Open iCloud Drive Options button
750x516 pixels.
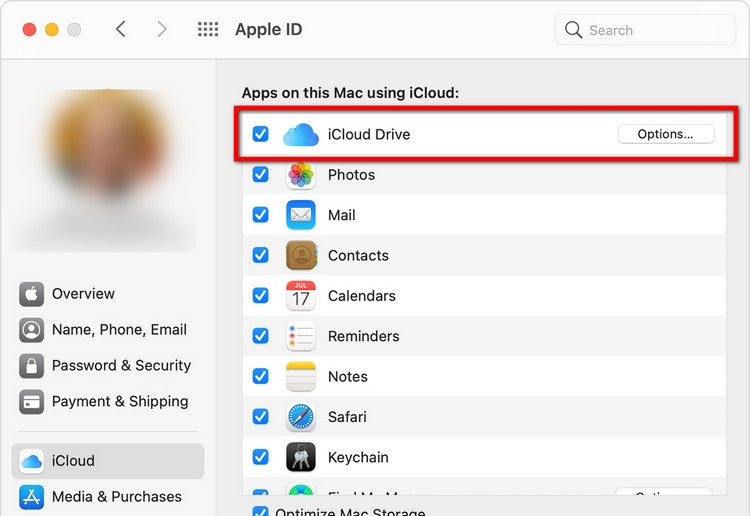tap(666, 134)
